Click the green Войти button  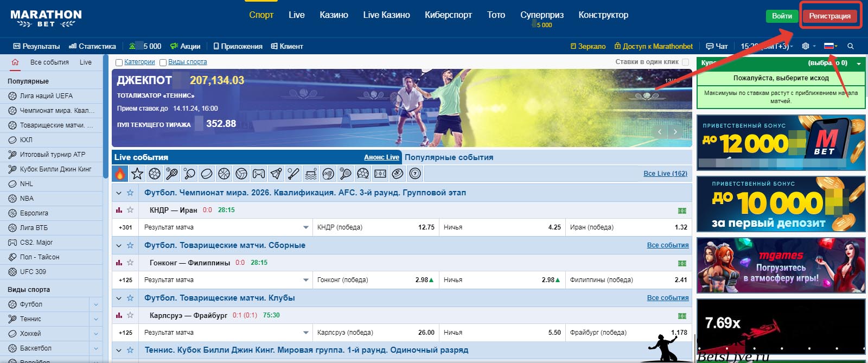pos(782,16)
